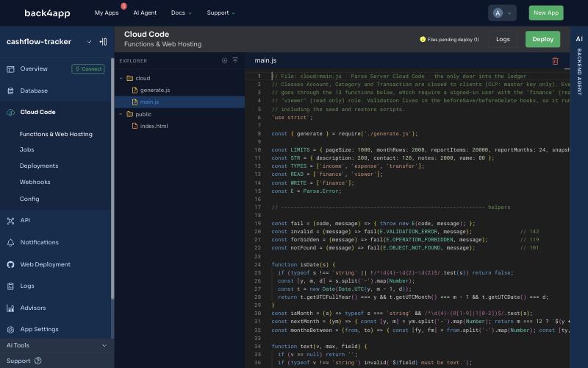Open the Docs dropdown menu
This screenshot has width=588, height=368.
tap(181, 13)
